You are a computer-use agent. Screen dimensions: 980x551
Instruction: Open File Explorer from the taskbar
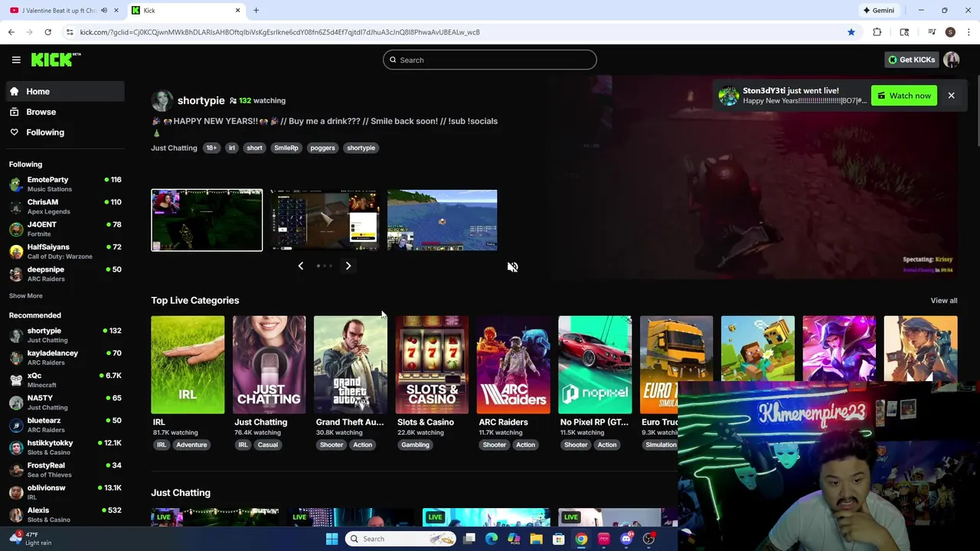coord(536,539)
